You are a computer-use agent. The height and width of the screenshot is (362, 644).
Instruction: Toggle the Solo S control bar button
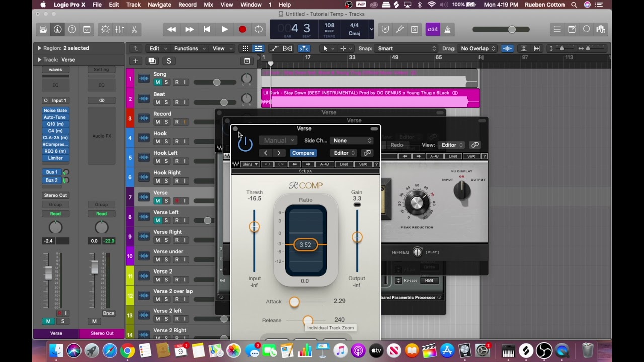point(414,29)
